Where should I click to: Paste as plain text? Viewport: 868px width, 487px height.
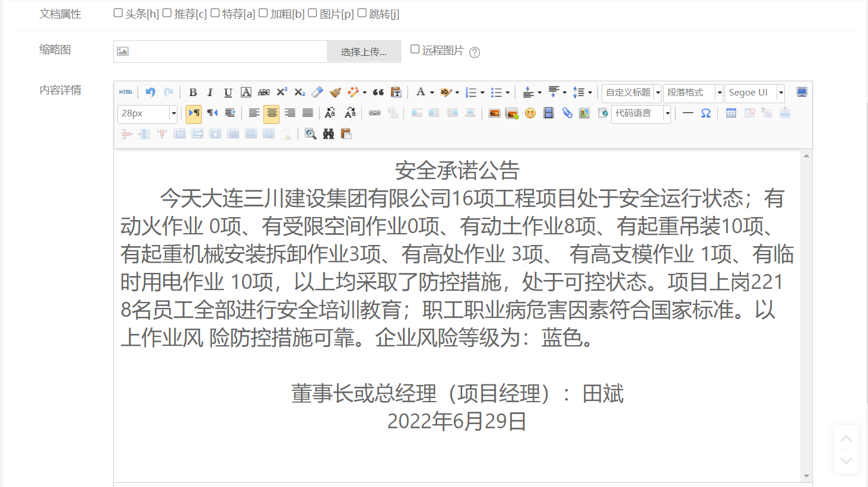click(396, 93)
